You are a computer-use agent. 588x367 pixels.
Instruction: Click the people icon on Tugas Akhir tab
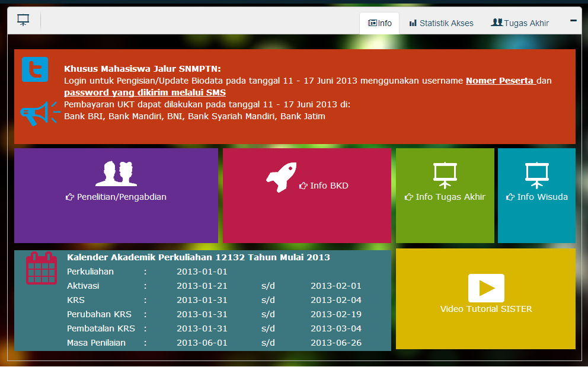pos(497,23)
